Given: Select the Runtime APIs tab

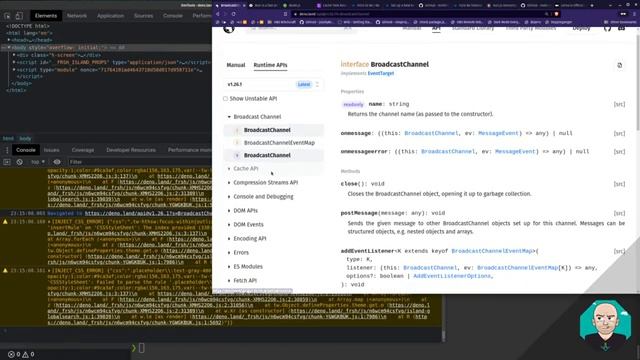Looking at the screenshot, I should (x=270, y=65).
